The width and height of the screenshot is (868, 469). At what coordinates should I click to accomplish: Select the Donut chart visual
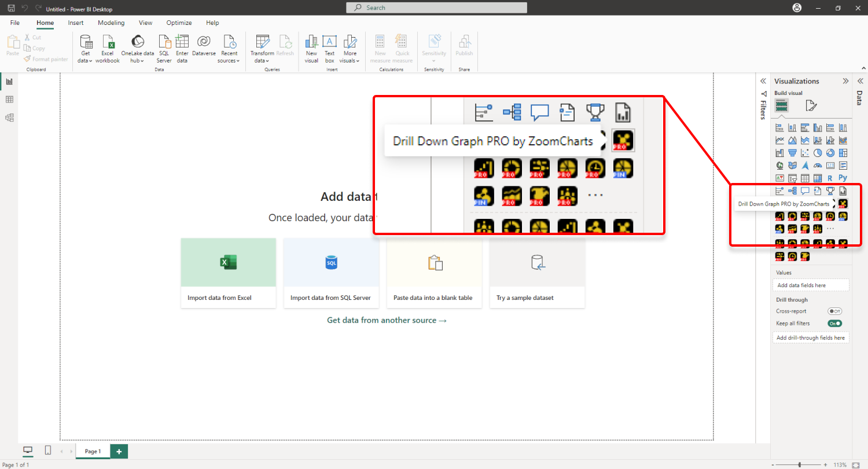tap(830, 153)
